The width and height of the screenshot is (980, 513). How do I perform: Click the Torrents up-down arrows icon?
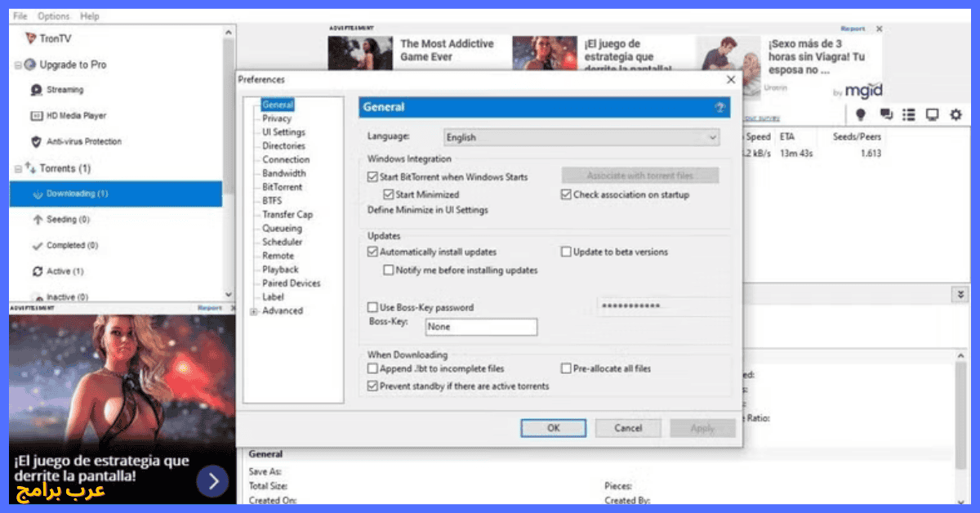tap(30, 168)
